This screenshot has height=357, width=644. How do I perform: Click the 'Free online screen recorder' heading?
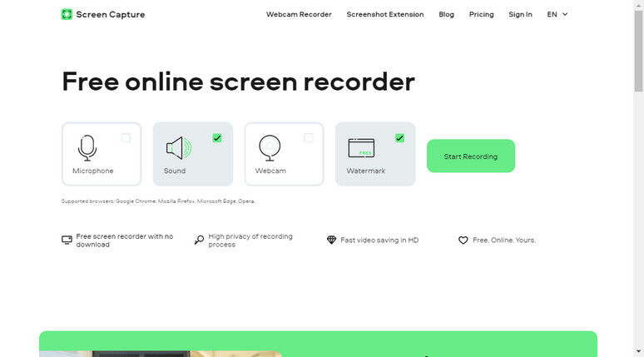click(x=238, y=82)
